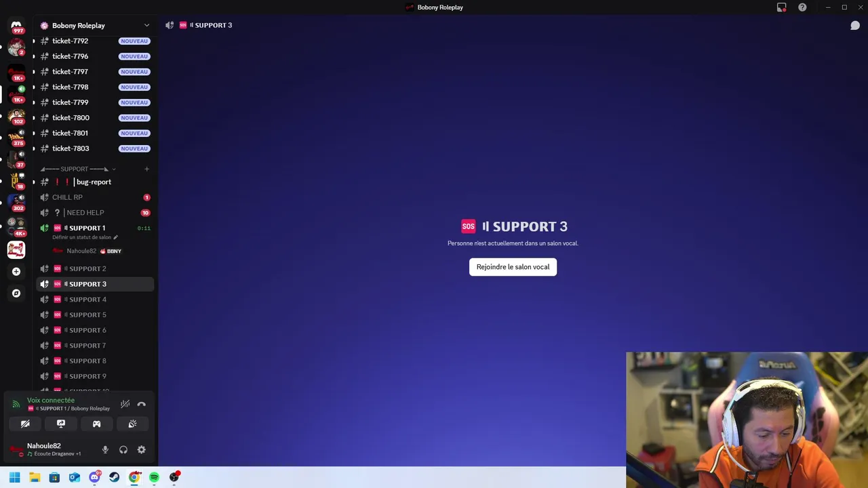Join the SUPPORT 9 voice channel
Image resolution: width=868 pixels, height=488 pixels.
tap(95, 376)
